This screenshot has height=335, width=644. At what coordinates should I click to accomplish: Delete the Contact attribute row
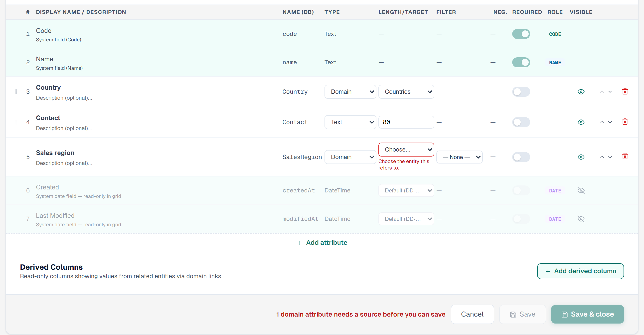[x=625, y=122]
